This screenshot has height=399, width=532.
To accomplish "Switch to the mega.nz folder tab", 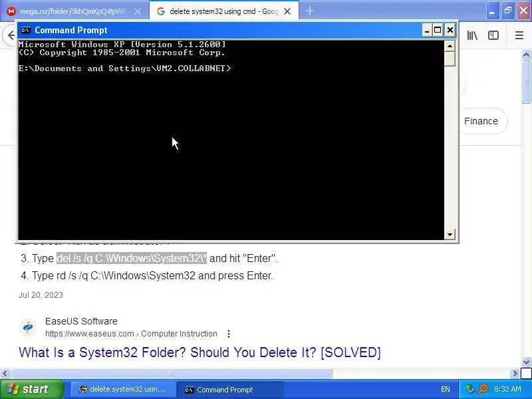I will pos(74,11).
